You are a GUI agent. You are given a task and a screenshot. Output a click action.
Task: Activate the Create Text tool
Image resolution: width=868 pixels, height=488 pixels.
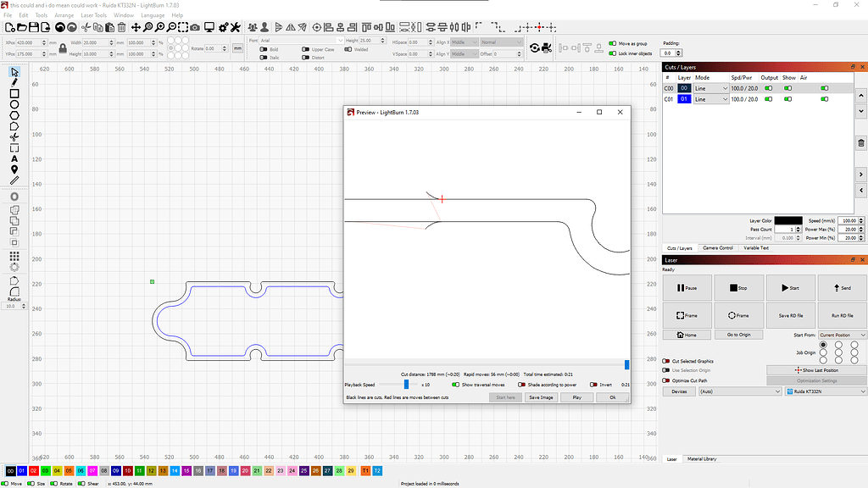pos(14,158)
